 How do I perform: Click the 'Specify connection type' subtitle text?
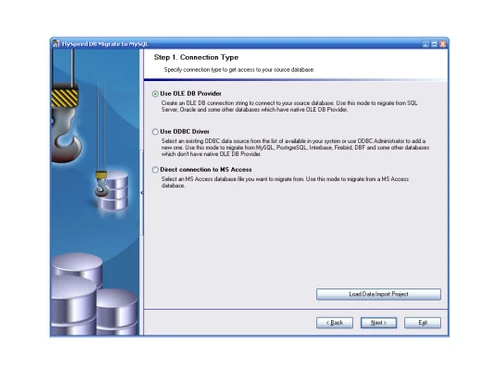tap(239, 70)
